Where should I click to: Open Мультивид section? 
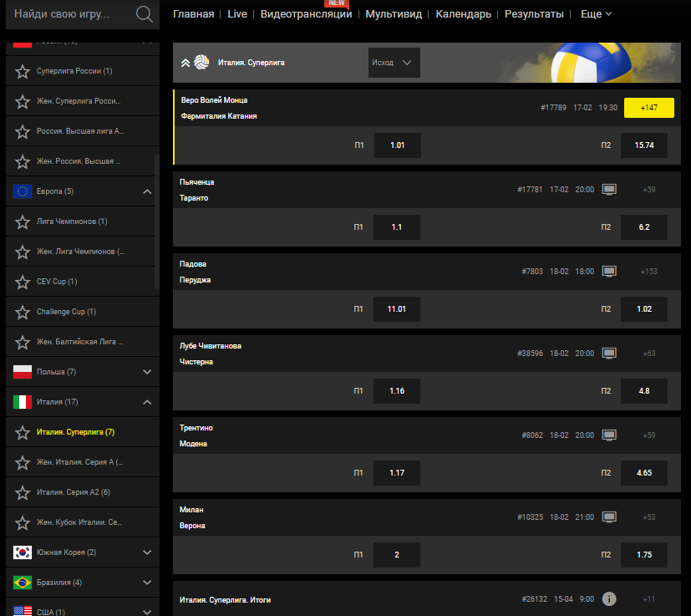click(x=394, y=14)
